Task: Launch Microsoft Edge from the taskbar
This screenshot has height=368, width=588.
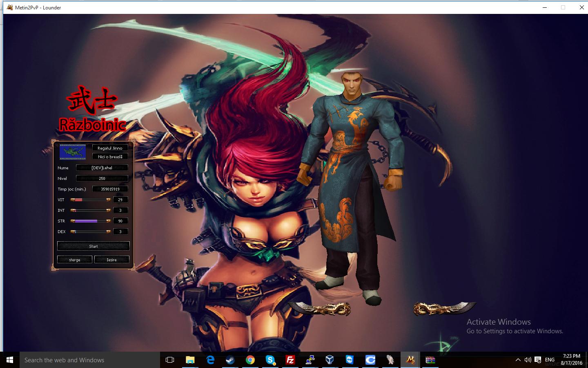Action: tap(210, 360)
